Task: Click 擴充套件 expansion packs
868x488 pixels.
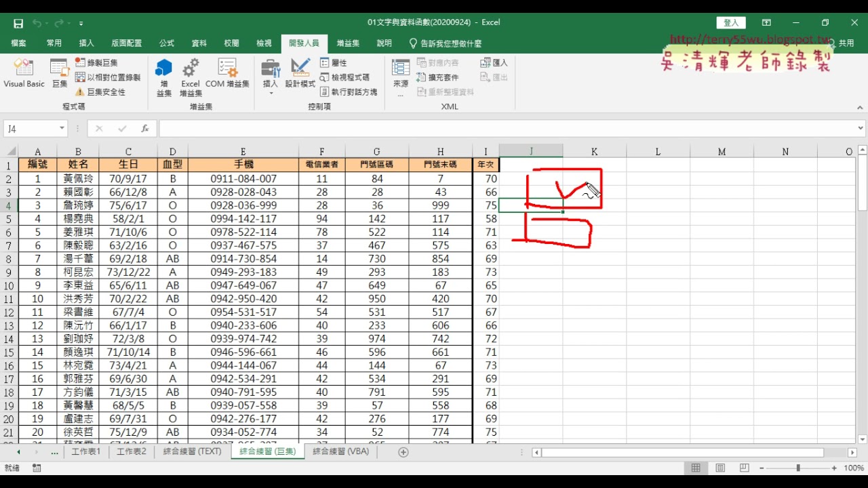Action: (x=437, y=77)
